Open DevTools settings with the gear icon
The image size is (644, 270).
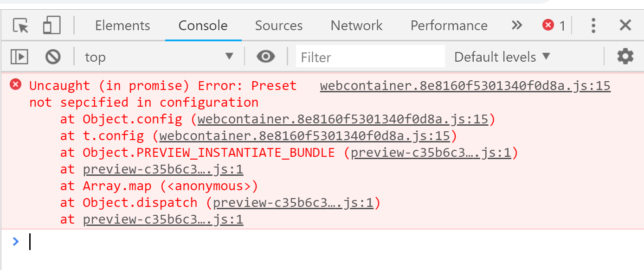click(625, 57)
